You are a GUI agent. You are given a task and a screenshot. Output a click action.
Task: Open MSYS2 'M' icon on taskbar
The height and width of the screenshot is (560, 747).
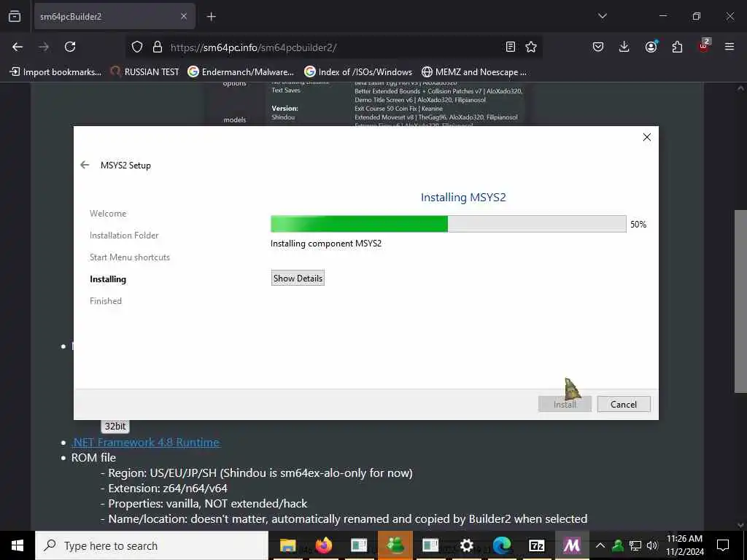(572, 545)
